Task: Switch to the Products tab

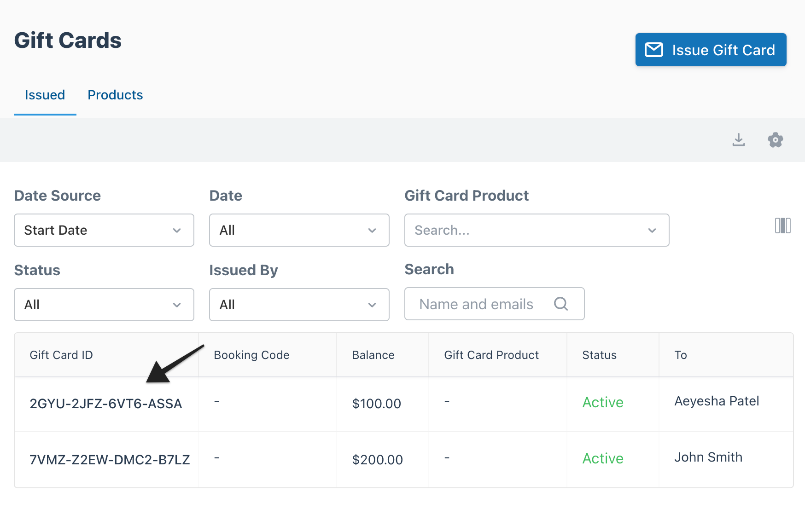Action: (115, 95)
